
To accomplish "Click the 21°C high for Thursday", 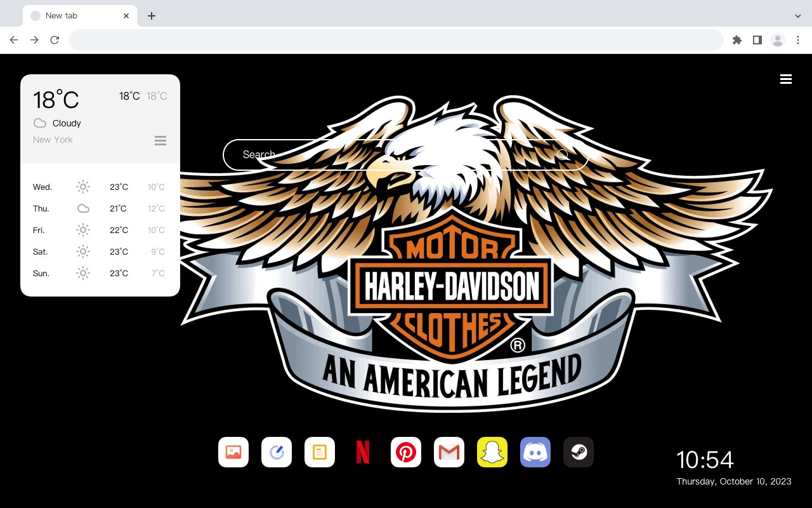I will click(x=118, y=208).
